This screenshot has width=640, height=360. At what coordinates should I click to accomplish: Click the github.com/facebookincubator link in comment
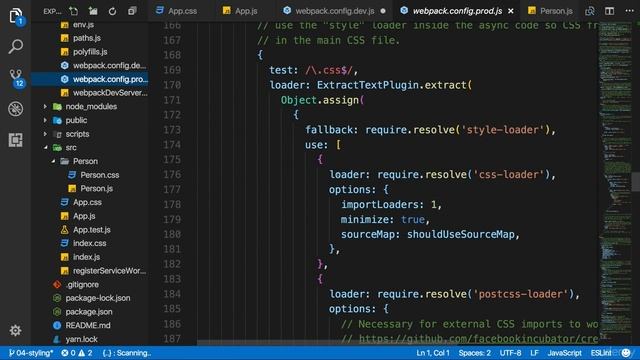pos(478,339)
